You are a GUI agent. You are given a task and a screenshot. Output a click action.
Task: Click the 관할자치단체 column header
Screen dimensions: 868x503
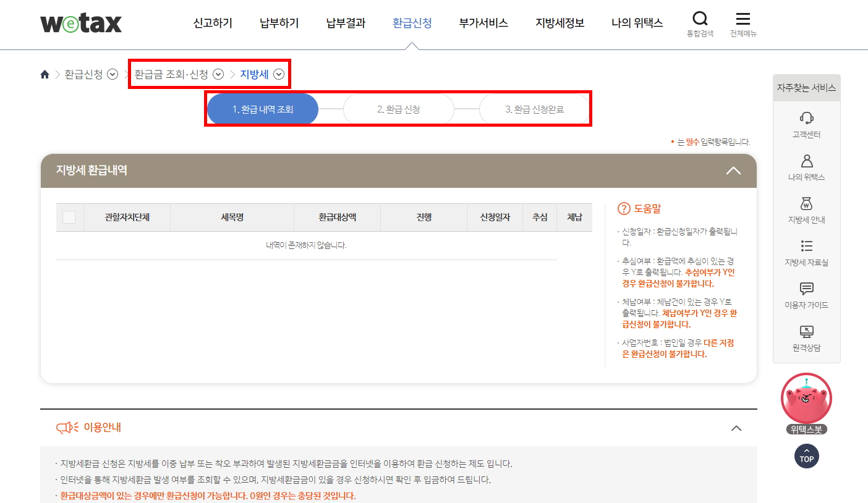(127, 218)
